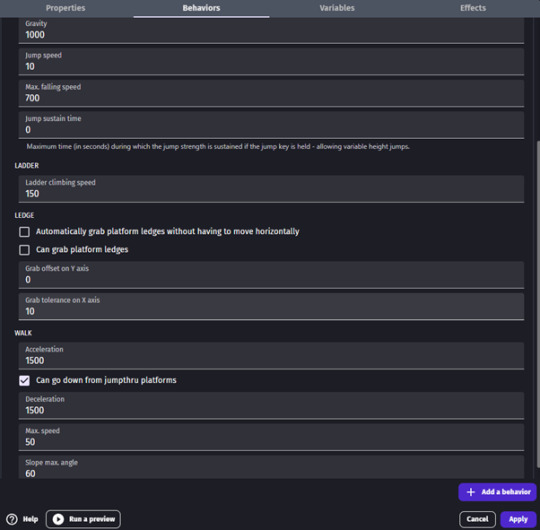Screen dimensions: 540x530
Task: Apply the behavior changes
Action: (518, 519)
